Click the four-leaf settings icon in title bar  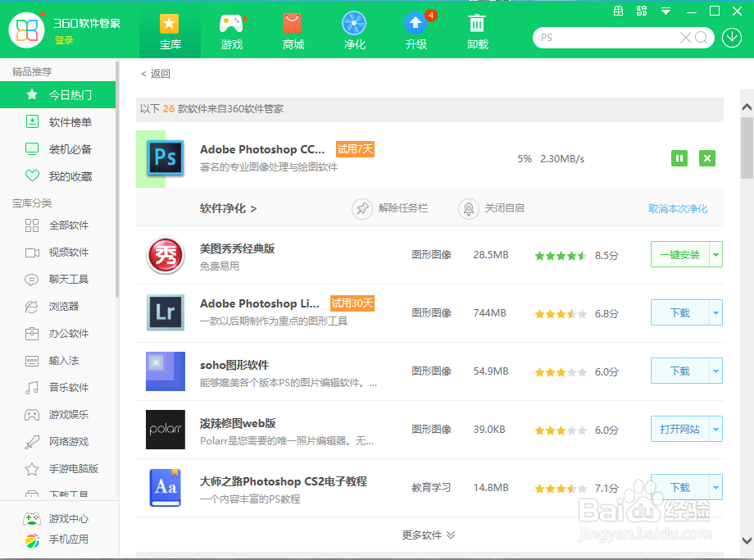pos(642,11)
